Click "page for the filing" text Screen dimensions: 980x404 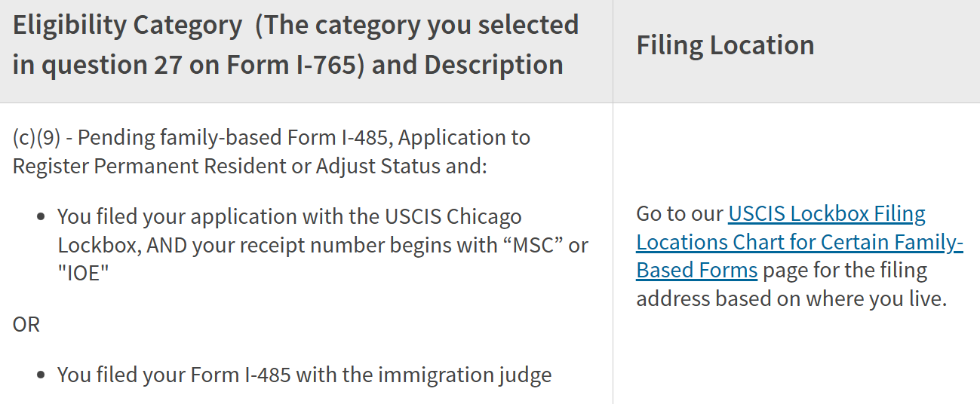coord(845,271)
